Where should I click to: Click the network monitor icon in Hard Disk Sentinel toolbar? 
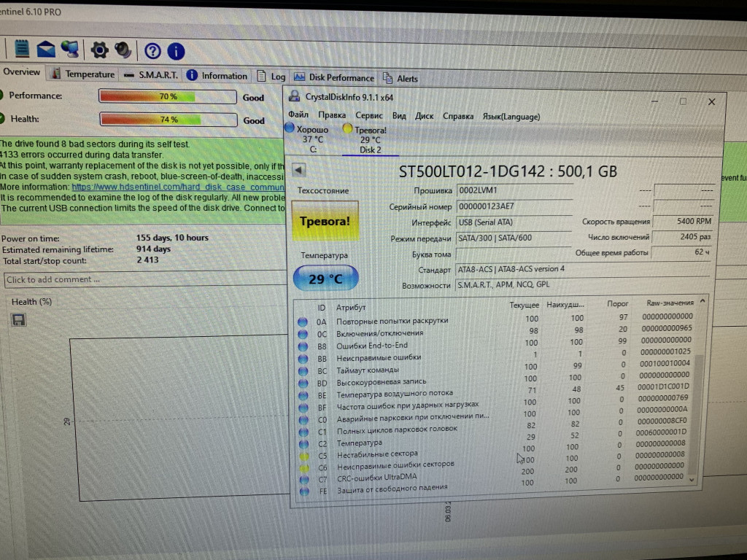(71, 49)
